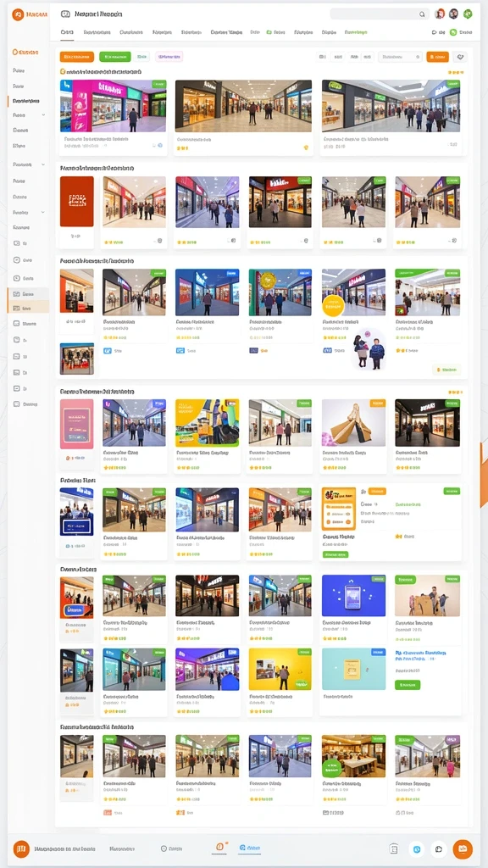Click the orange circular icon at the bottom-left
Image resolution: width=488 pixels, height=868 pixels.
pos(21,849)
